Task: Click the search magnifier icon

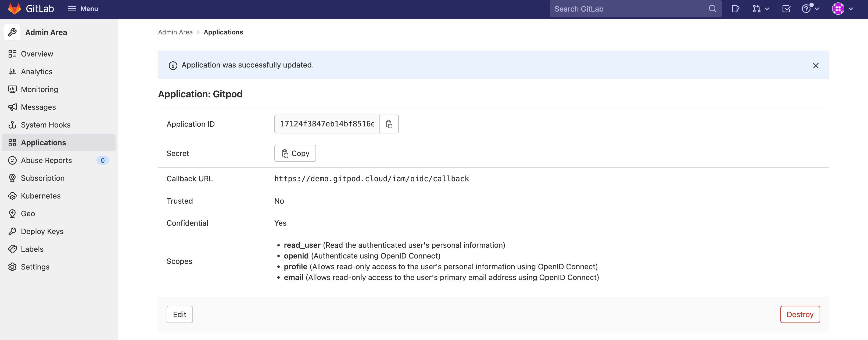Action: click(x=712, y=9)
